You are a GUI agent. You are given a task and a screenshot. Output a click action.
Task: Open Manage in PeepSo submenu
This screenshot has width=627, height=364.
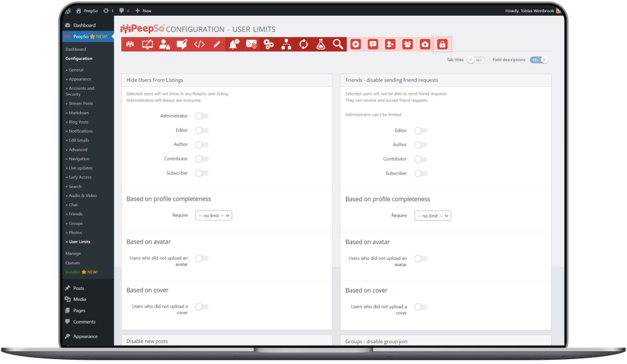click(x=73, y=254)
